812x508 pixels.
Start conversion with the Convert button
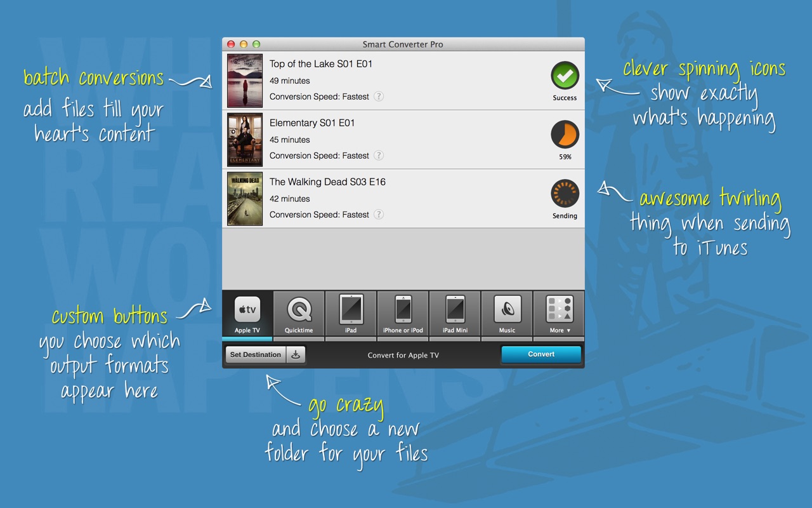pos(541,354)
